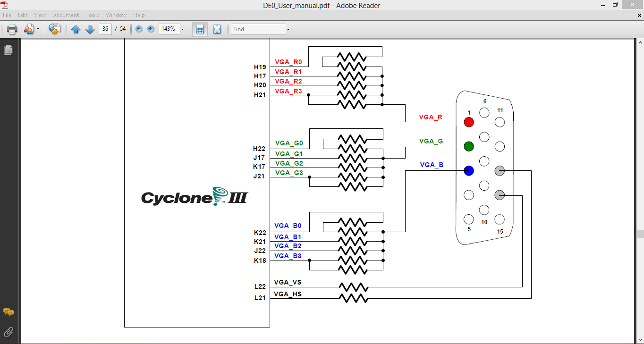The width and height of the screenshot is (644, 344).
Task: Switch to fit page view mode
Action: (x=217, y=29)
